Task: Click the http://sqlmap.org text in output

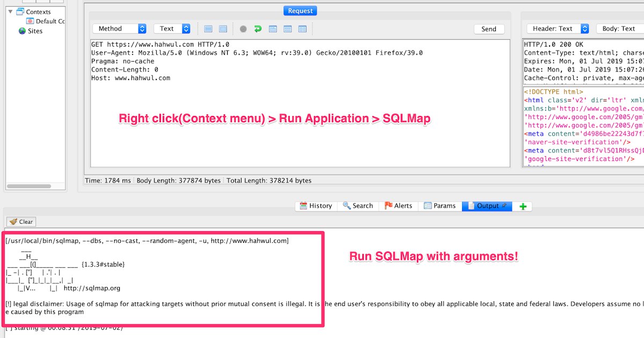Action: point(92,288)
